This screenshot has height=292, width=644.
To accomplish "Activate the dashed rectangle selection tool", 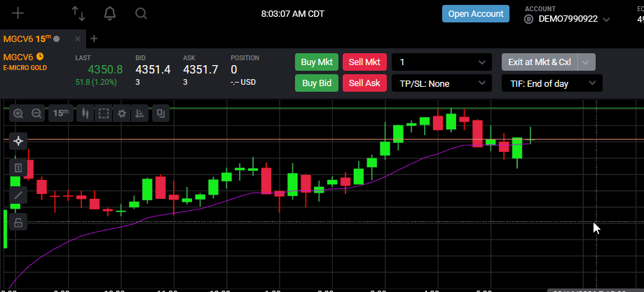I will click(104, 113).
